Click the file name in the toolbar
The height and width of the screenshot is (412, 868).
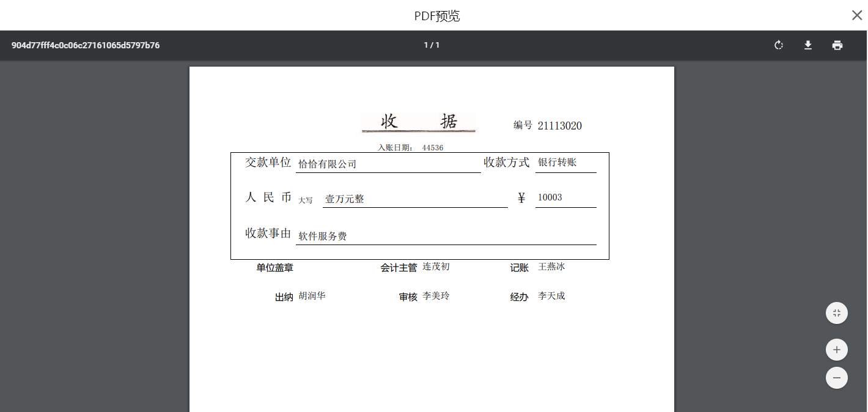click(86, 45)
